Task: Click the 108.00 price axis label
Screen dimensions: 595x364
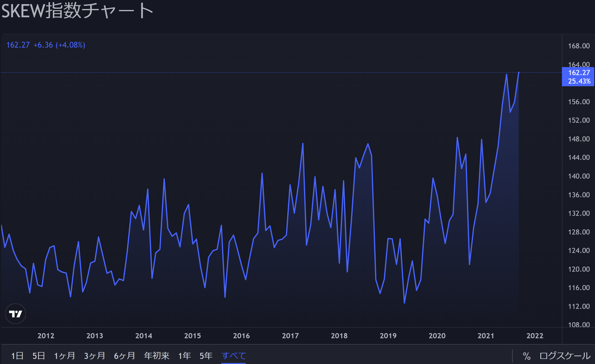Action: [x=579, y=325]
